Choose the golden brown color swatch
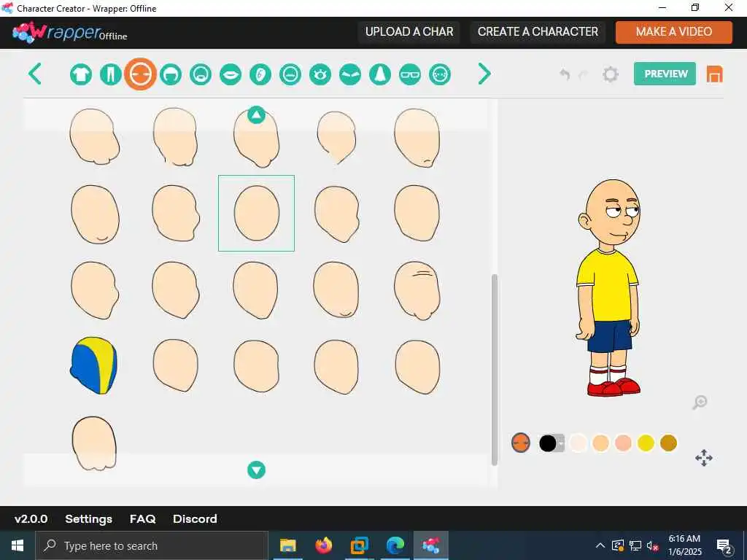This screenshot has width=747, height=560. (x=668, y=443)
